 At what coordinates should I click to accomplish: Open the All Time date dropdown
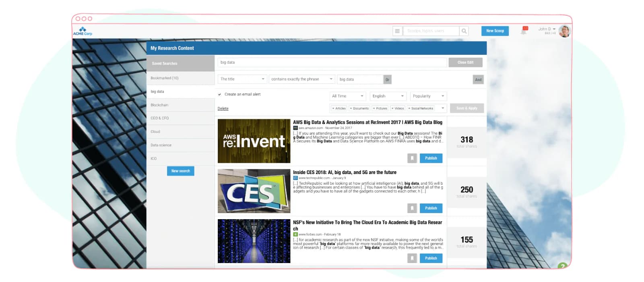pos(348,96)
